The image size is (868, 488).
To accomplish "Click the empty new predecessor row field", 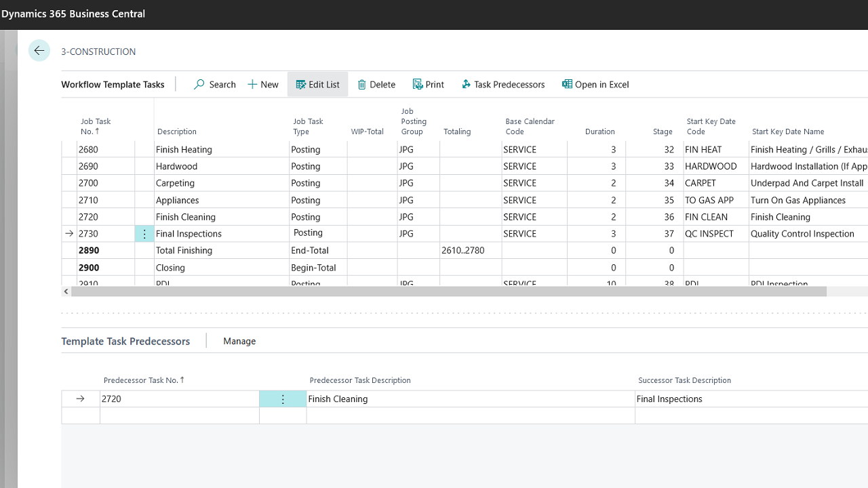I will (x=180, y=415).
